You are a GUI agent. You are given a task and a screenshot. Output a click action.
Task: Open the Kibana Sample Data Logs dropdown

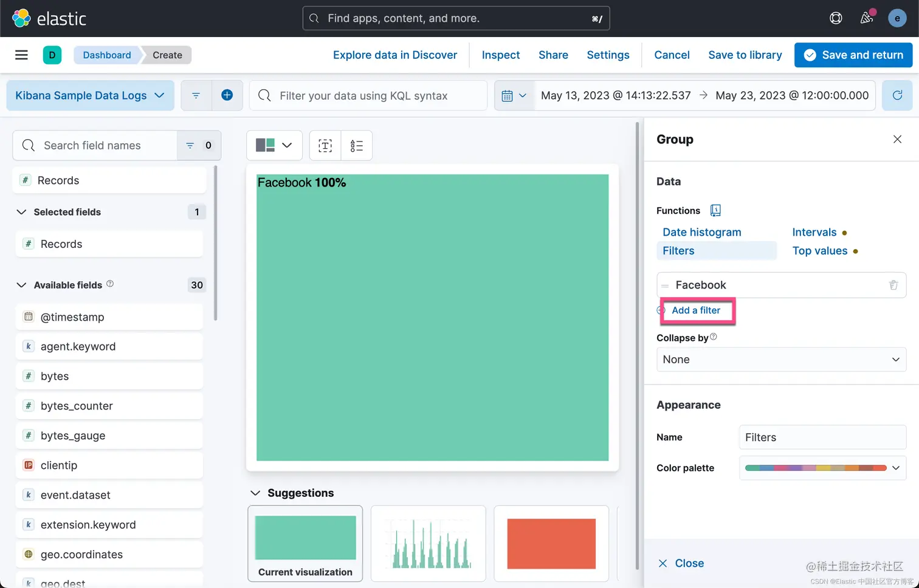(x=90, y=95)
